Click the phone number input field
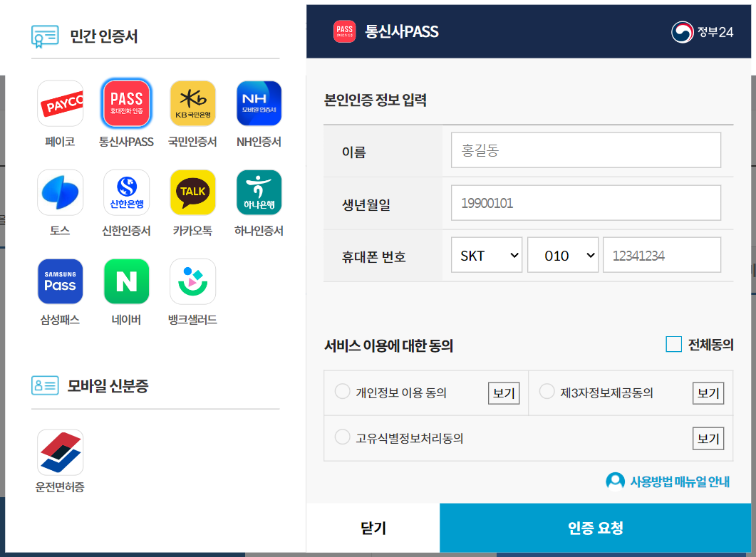This screenshot has height=557, width=756. pyautogui.click(x=661, y=254)
